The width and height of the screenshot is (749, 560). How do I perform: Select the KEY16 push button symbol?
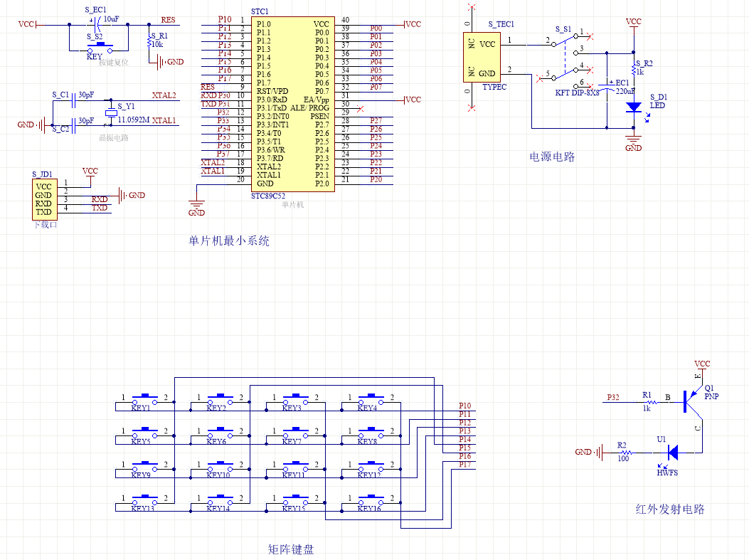coord(371,498)
